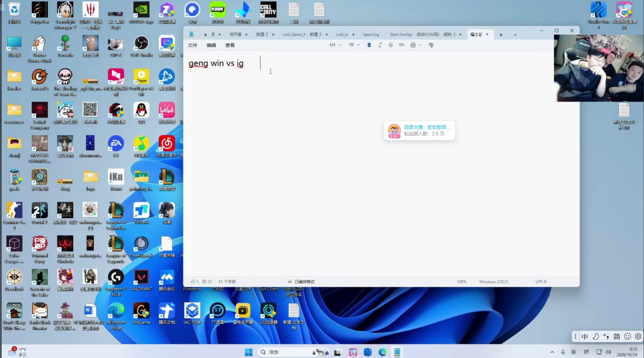This screenshot has height=358, width=644.
Task: Clear formatting using the eraser-A icon
Action: (x=431, y=45)
